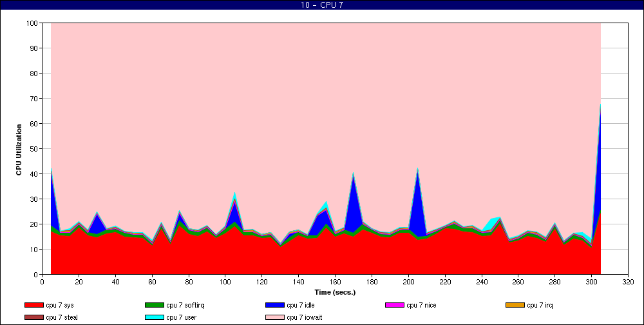This screenshot has height=325, width=644.
Task: Click the 'cpu 7 steal' legend text label
Action: 64,317
